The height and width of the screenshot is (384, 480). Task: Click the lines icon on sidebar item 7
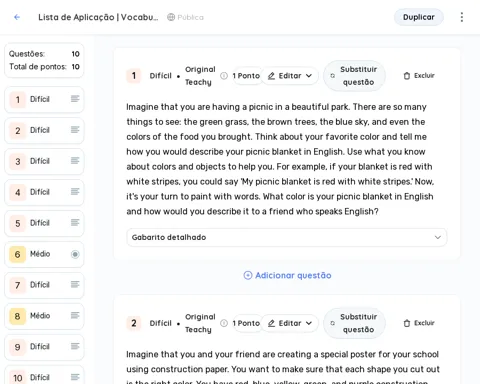75,284
